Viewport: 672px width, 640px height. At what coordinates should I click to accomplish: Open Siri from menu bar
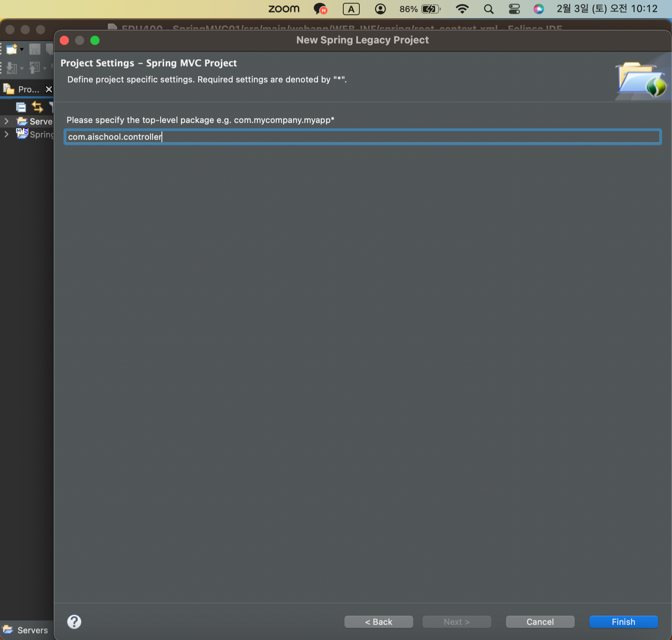538,9
